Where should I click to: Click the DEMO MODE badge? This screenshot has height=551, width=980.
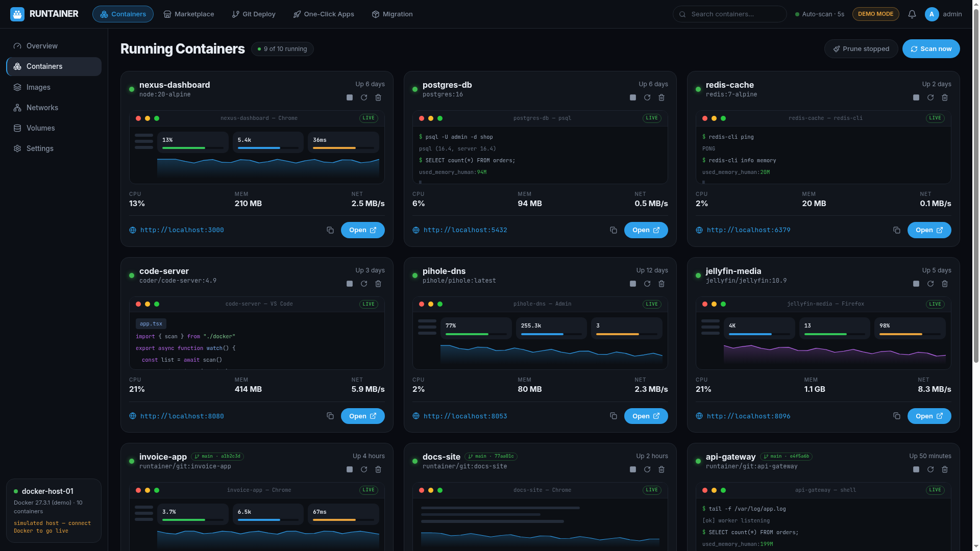pos(875,14)
